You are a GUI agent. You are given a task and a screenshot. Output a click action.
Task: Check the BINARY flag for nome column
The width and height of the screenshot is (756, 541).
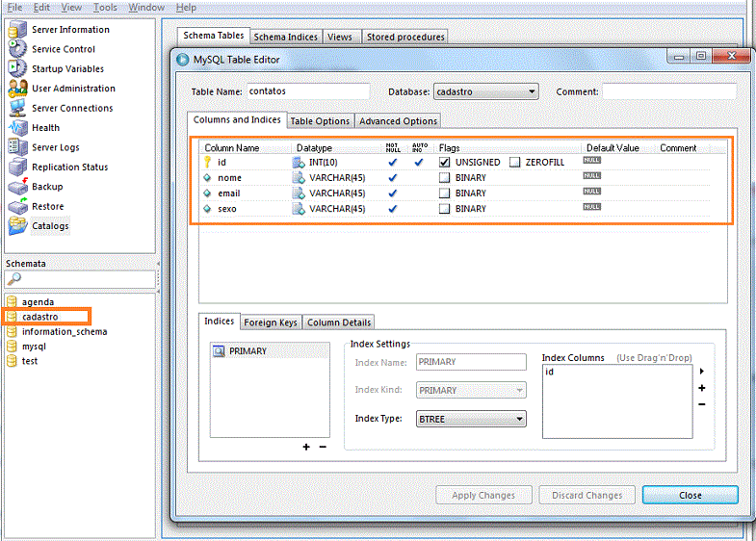tap(445, 178)
